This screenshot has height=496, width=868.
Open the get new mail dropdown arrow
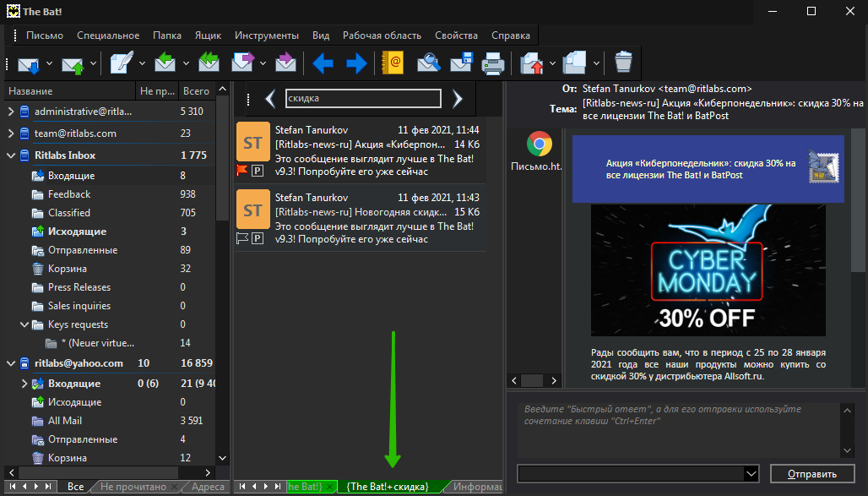pos(49,63)
